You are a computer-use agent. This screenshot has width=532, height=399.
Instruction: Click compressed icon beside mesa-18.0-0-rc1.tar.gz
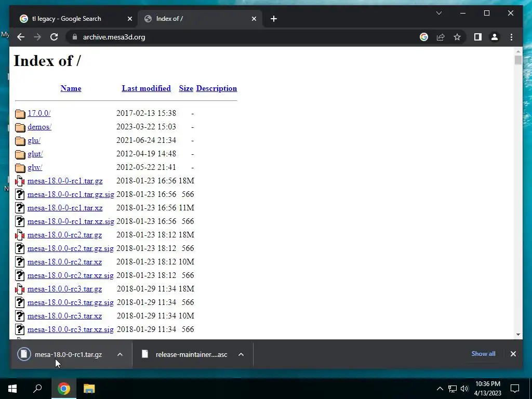(20, 181)
